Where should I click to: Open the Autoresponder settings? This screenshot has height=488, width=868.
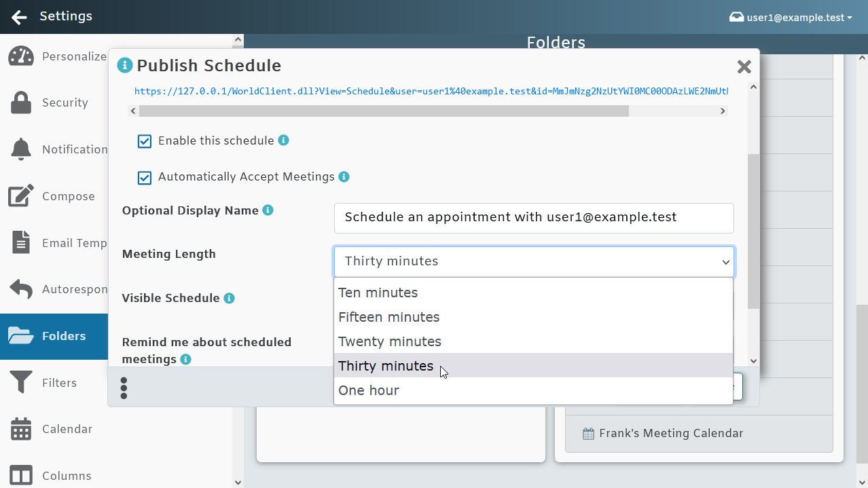(20, 288)
